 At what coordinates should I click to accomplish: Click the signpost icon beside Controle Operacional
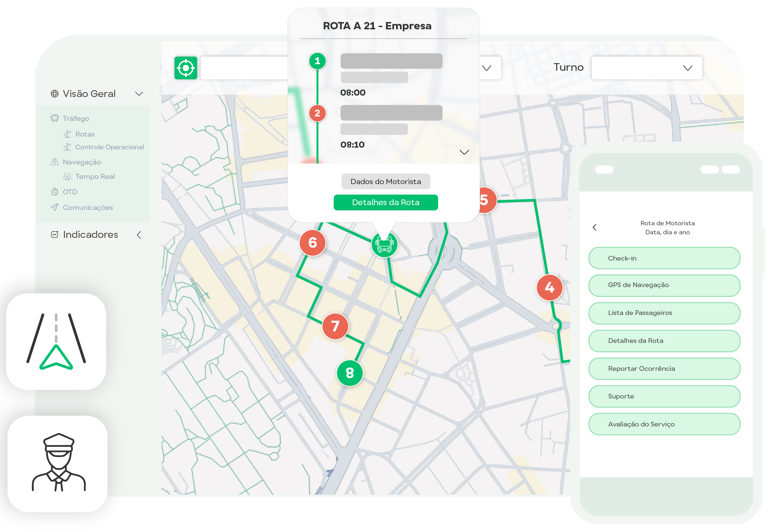click(67, 147)
